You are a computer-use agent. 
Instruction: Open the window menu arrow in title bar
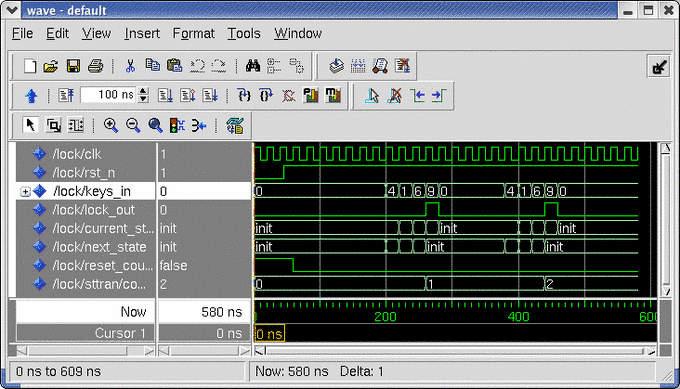11,10
